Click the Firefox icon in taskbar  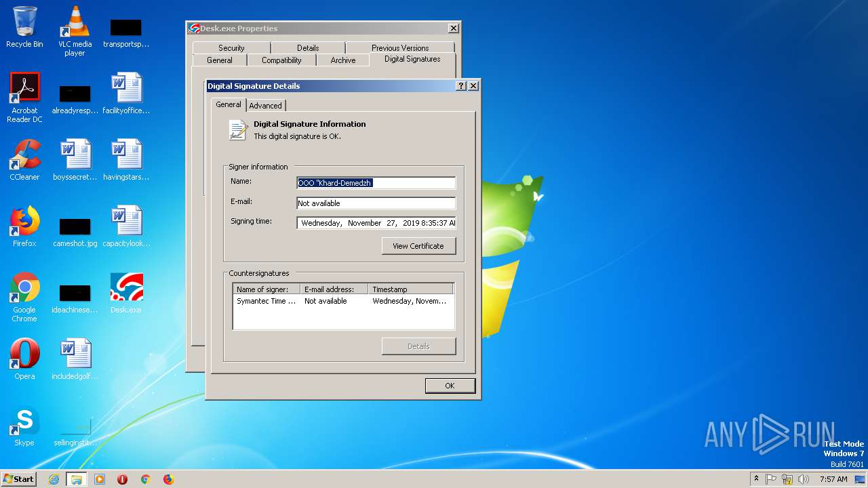(x=168, y=479)
